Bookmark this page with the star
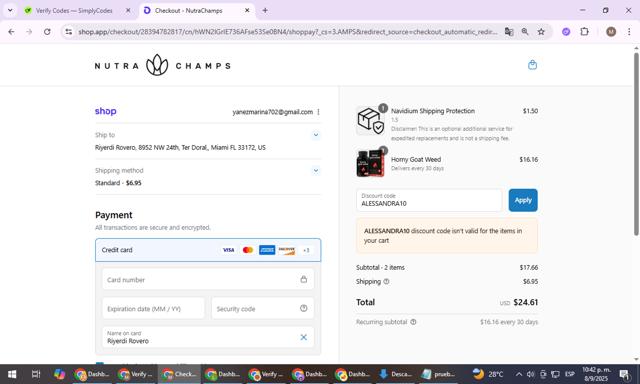This screenshot has width=640, height=384. point(541,31)
